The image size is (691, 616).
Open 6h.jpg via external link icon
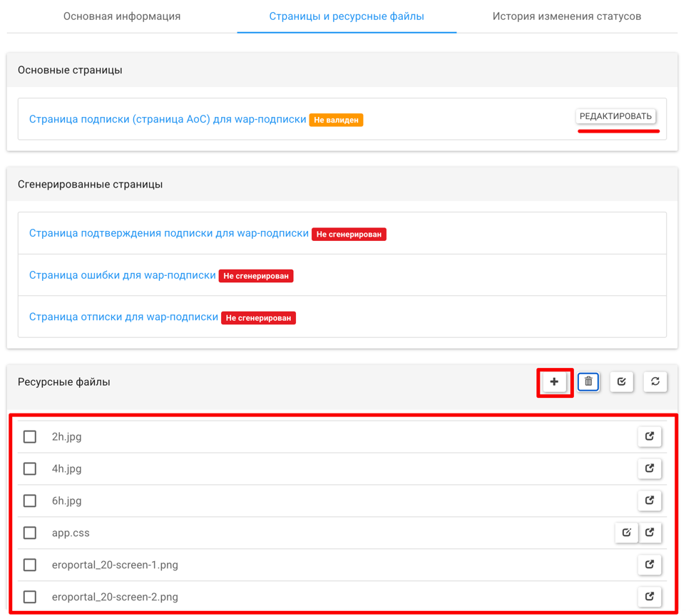click(649, 500)
